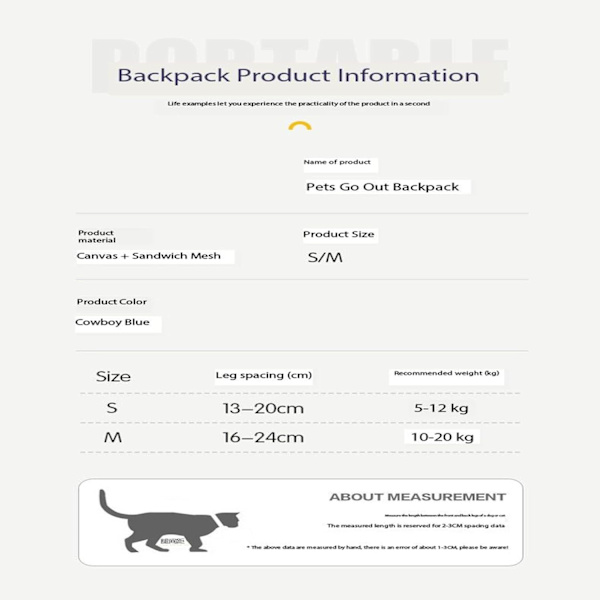
Task: Click the M size row label
Action: point(113,437)
